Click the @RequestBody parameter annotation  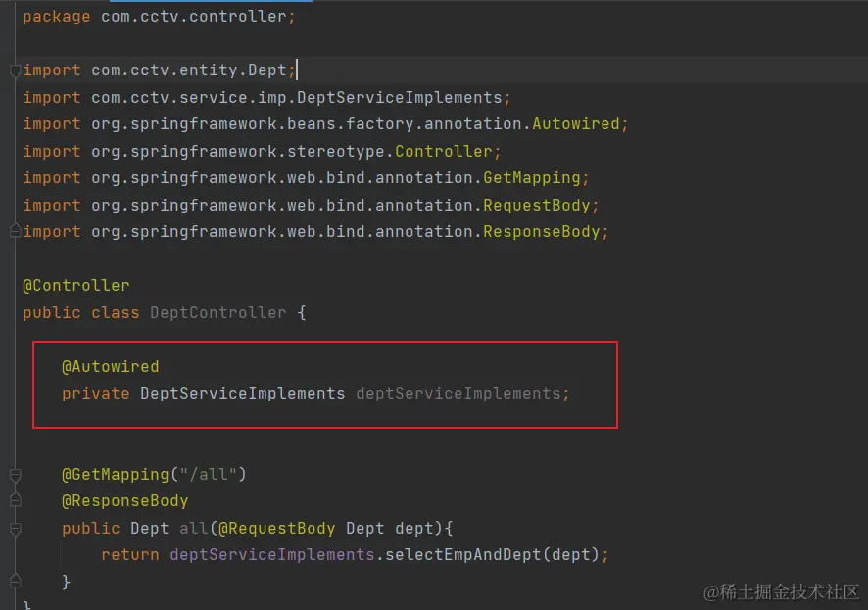pyautogui.click(x=276, y=528)
